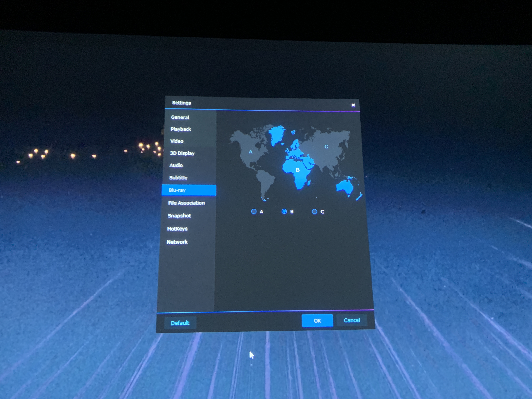Click region C label on world map
The width and height of the screenshot is (532, 399).
pos(326,146)
